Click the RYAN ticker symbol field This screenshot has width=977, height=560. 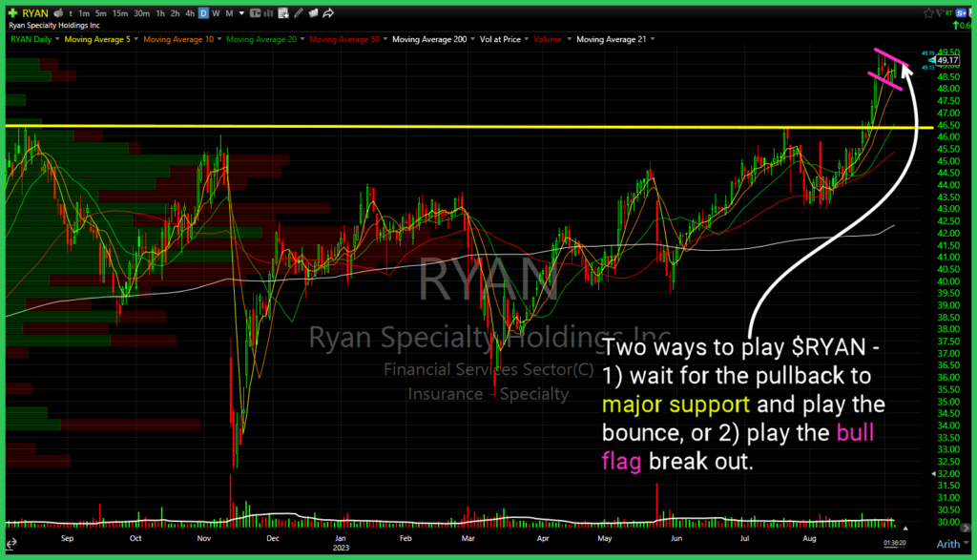(x=35, y=13)
